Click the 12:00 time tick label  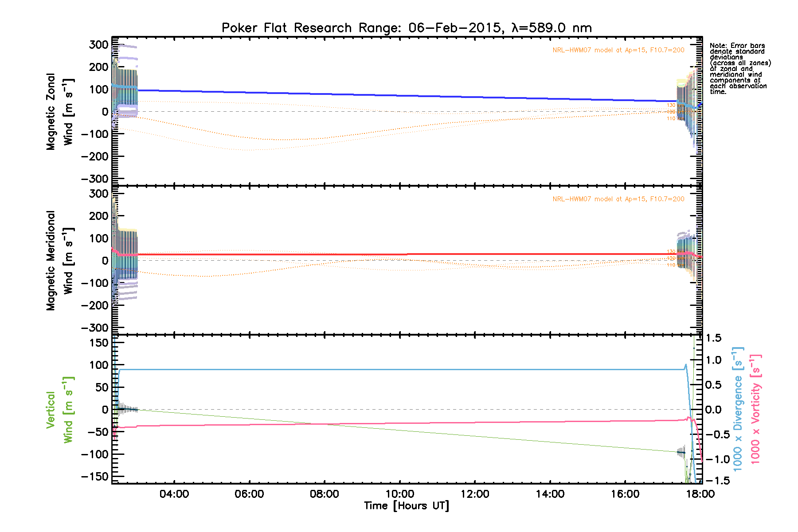[x=475, y=494]
